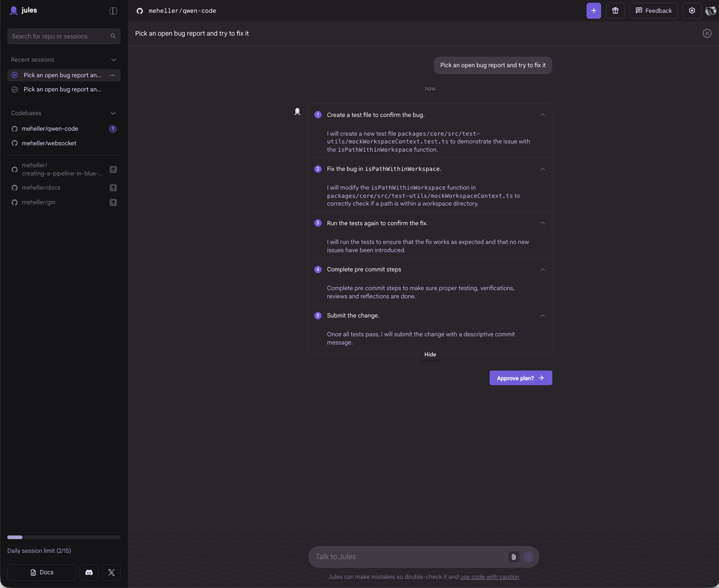Image resolution: width=719 pixels, height=588 pixels.
Task: Open settings gear icon
Action: [x=692, y=11]
